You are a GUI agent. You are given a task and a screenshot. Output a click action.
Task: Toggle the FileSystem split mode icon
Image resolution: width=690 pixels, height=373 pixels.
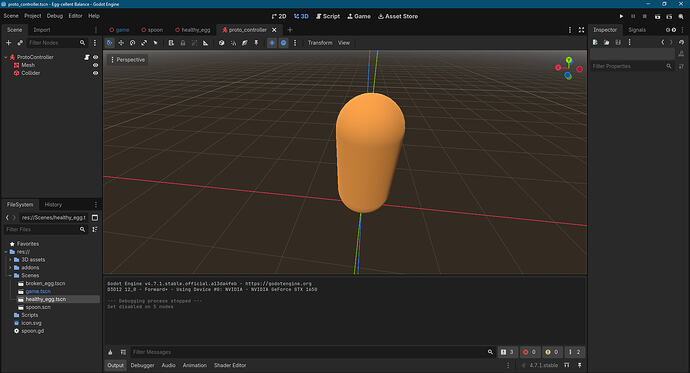[95, 218]
